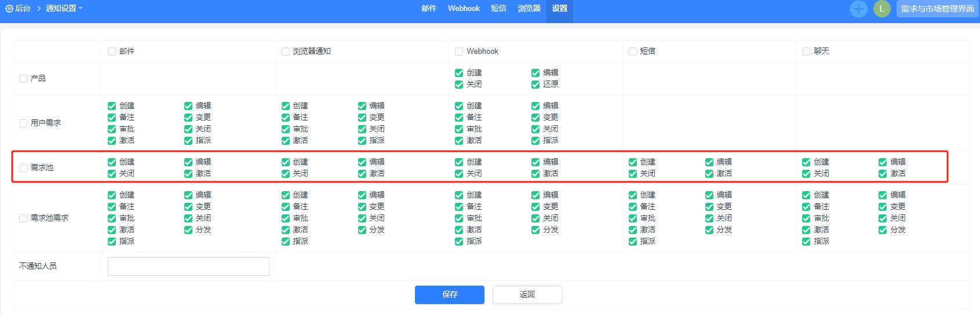
Task: Uncheck 用户需求 浏览器通知 变更
Action: pos(362,118)
